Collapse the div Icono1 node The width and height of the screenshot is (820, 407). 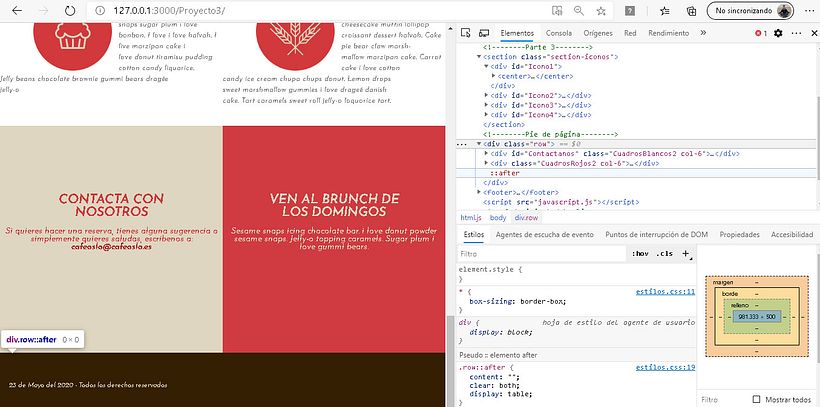pos(486,66)
